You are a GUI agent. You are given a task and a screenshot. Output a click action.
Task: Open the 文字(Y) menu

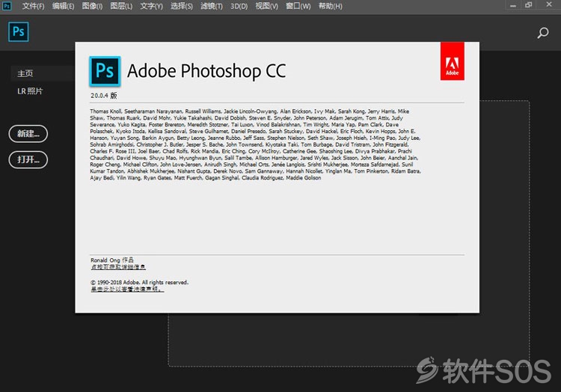coord(151,6)
